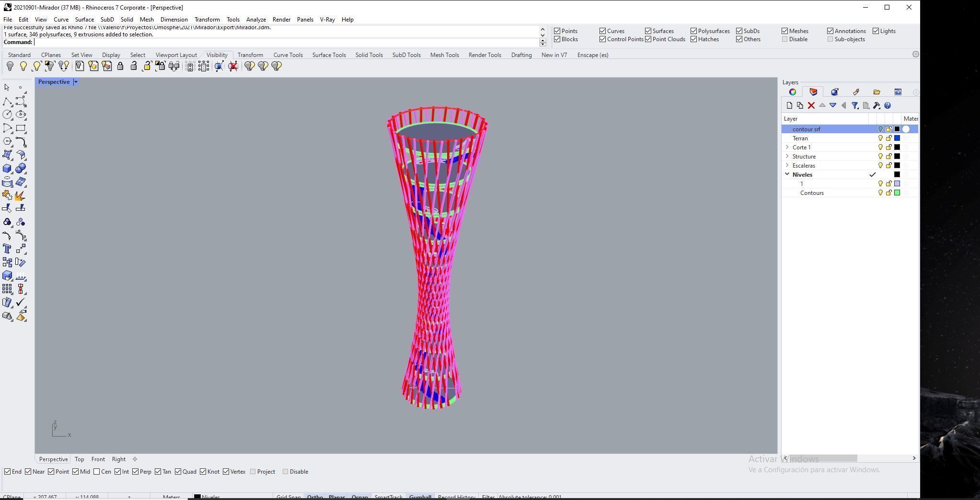The image size is (980, 500).
Task: Select the Circle tool in left toolbar
Action: tap(7, 114)
